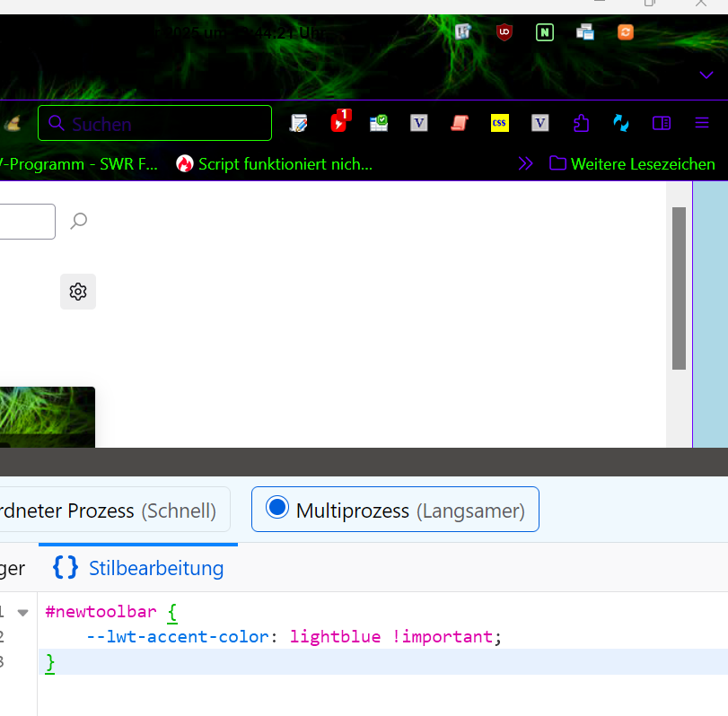Select the Multiprozess (Langsamer) radio option
Screen dimensions: 728x716
[395, 509]
